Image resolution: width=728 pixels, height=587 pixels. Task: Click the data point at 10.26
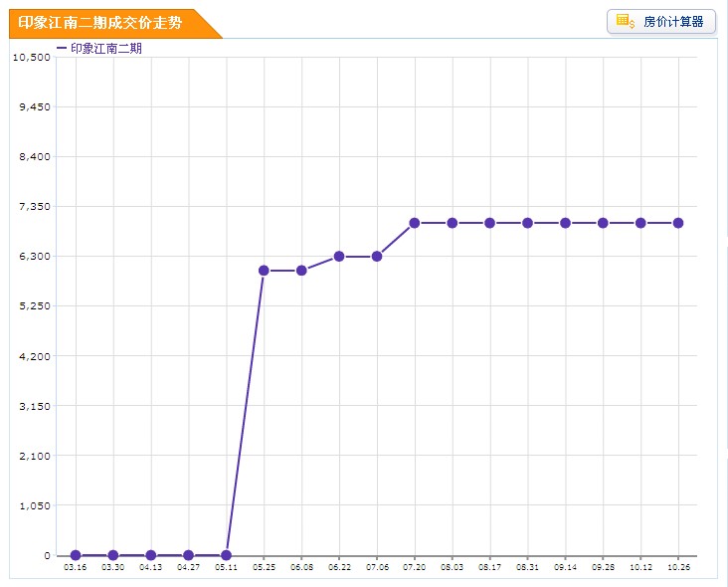click(x=678, y=223)
